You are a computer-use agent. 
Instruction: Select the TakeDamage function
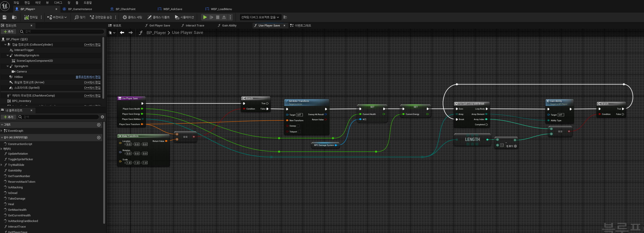tap(17, 198)
